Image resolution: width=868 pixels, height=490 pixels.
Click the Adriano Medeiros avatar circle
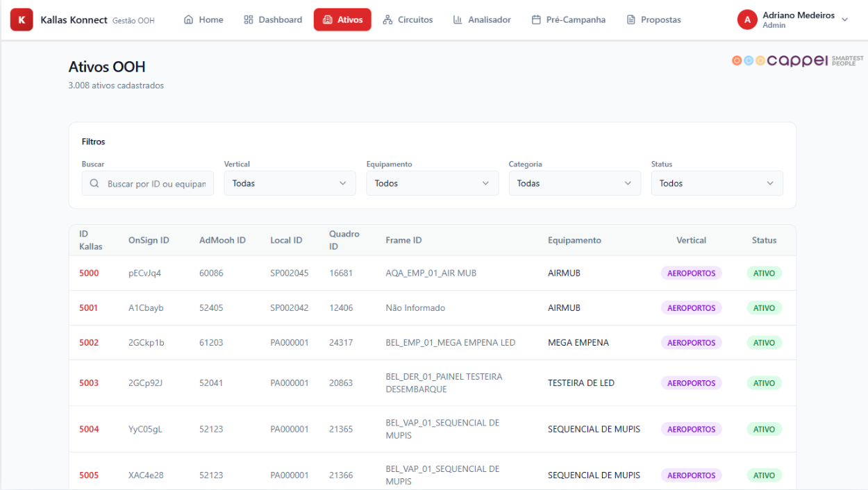coord(747,20)
